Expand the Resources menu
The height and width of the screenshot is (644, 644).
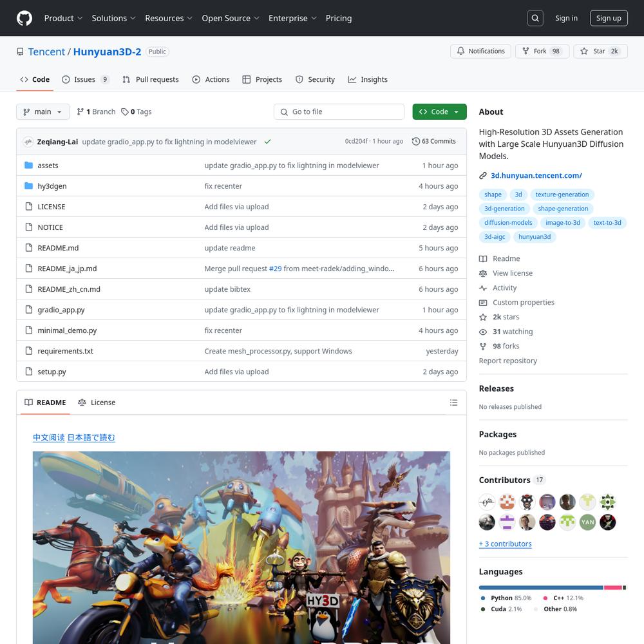(168, 18)
